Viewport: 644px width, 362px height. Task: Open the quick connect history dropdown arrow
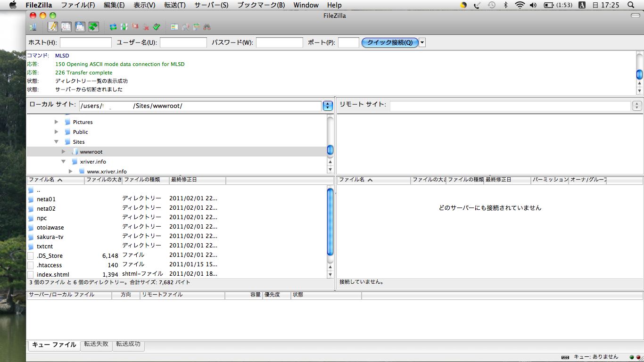tap(422, 42)
